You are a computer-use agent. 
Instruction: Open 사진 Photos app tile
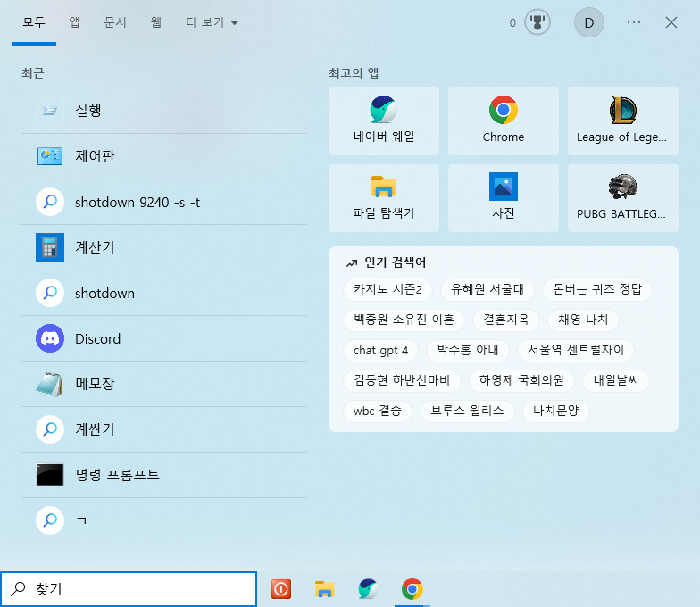[x=504, y=198]
